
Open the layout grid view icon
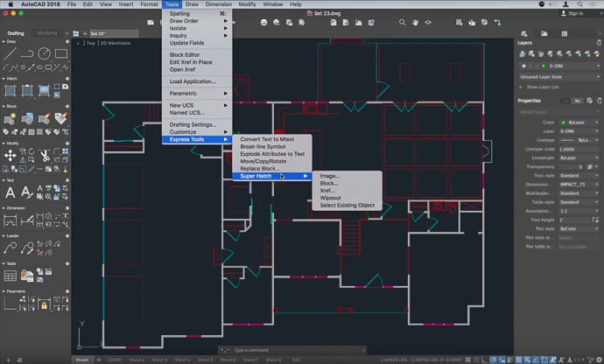[x=76, y=33]
